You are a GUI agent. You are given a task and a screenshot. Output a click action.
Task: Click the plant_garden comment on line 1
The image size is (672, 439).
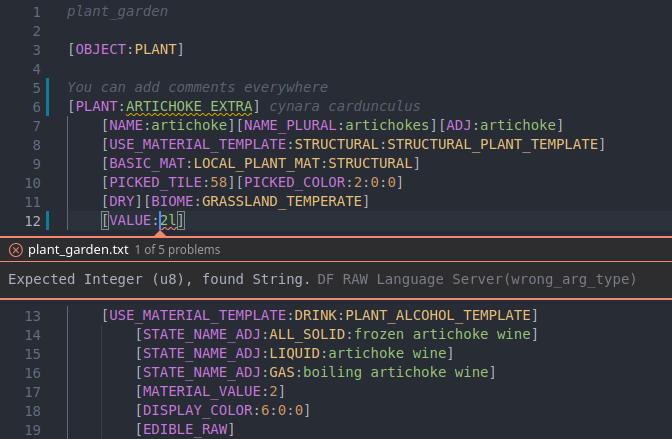(117, 12)
